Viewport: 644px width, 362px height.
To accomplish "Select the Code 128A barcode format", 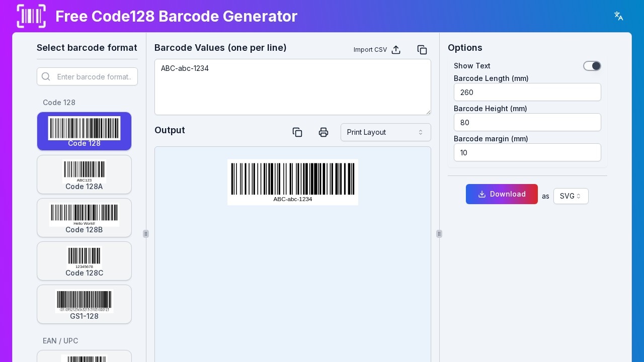I will click(x=84, y=174).
